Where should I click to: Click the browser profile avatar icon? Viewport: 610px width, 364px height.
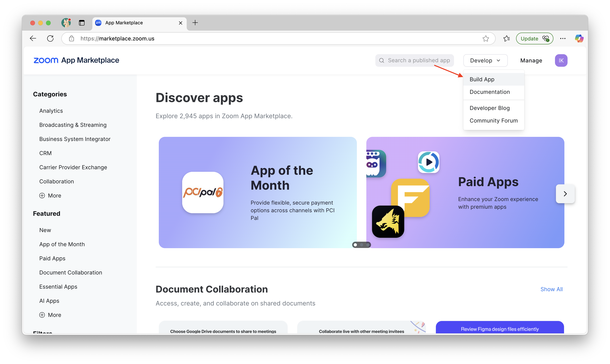tap(66, 23)
